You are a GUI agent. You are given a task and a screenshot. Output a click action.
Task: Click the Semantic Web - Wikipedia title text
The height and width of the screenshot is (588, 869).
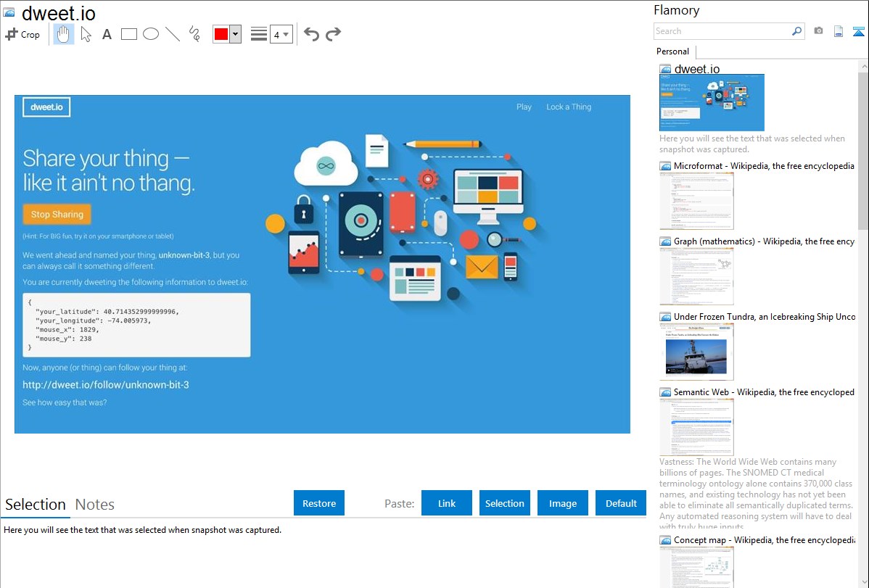click(764, 392)
